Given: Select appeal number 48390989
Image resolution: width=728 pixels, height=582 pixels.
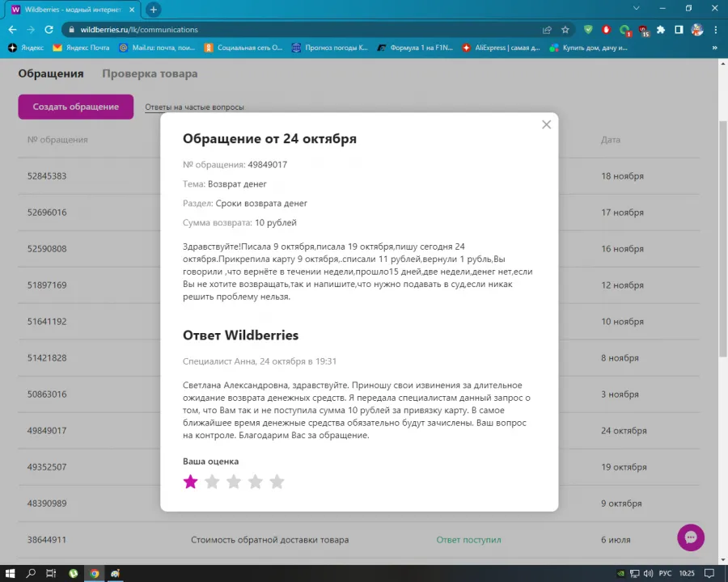Looking at the screenshot, I should pyautogui.click(x=47, y=503).
